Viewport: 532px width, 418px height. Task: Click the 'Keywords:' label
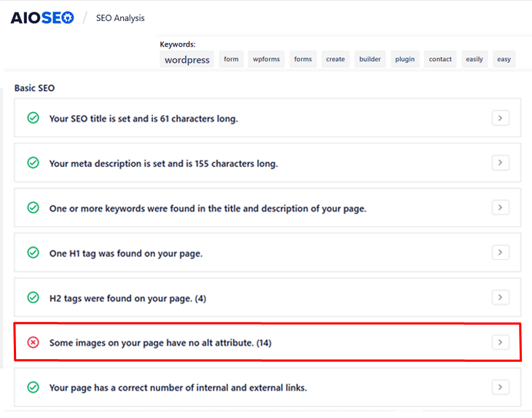coord(177,44)
